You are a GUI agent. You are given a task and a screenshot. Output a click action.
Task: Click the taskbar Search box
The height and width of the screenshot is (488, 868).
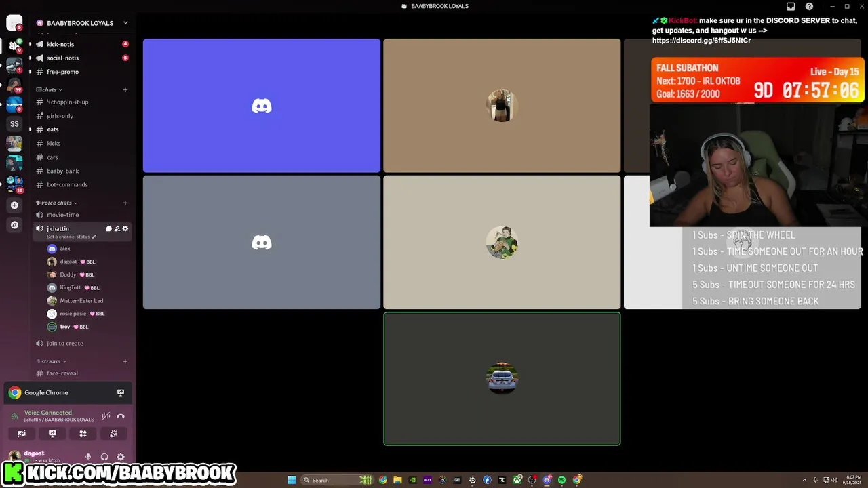[x=337, y=480]
